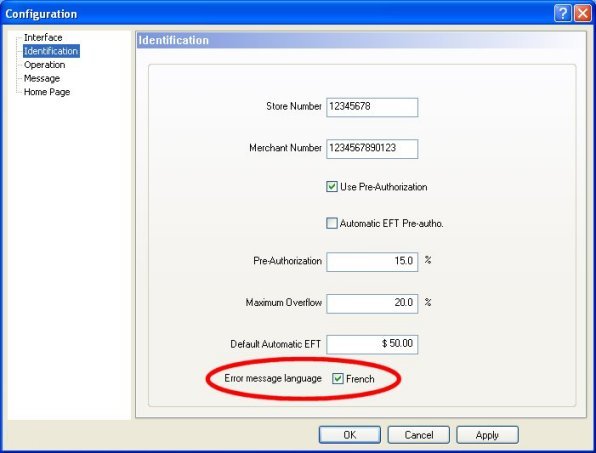Go to Home Page settings in tree
Image resolution: width=596 pixels, height=453 pixels.
47,92
